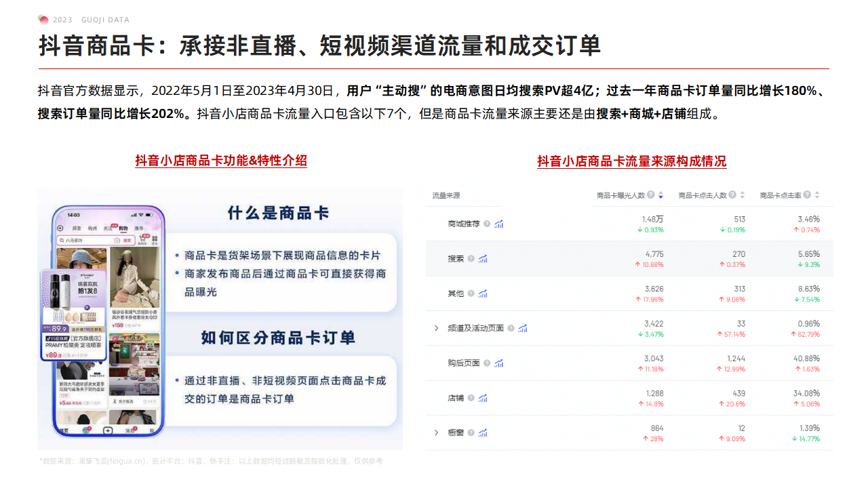Sort by 商品卡点击人数 using sort arrows

(x=742, y=195)
